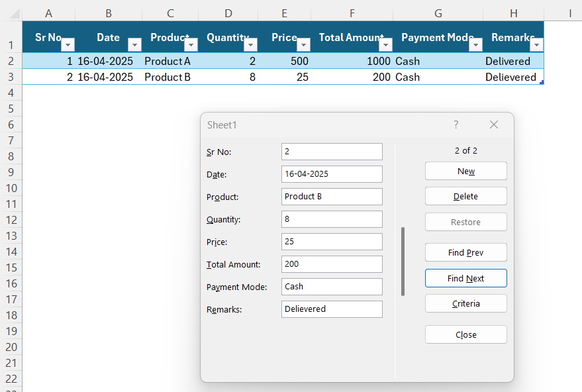Click the Sr No input field in the form
582x392 pixels.
pos(332,152)
